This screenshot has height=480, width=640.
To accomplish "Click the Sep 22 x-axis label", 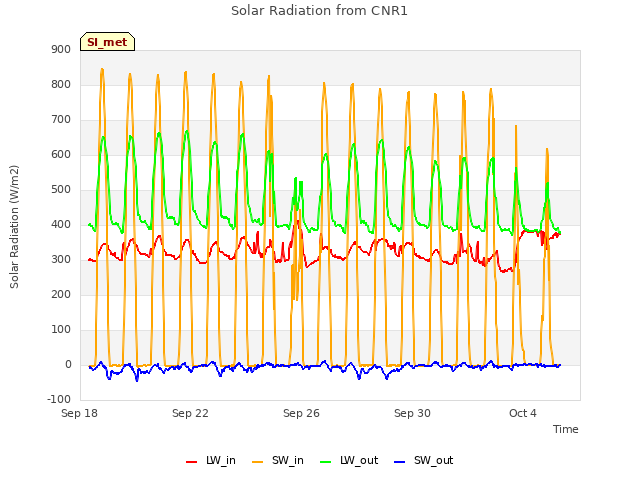I will click(x=190, y=413).
